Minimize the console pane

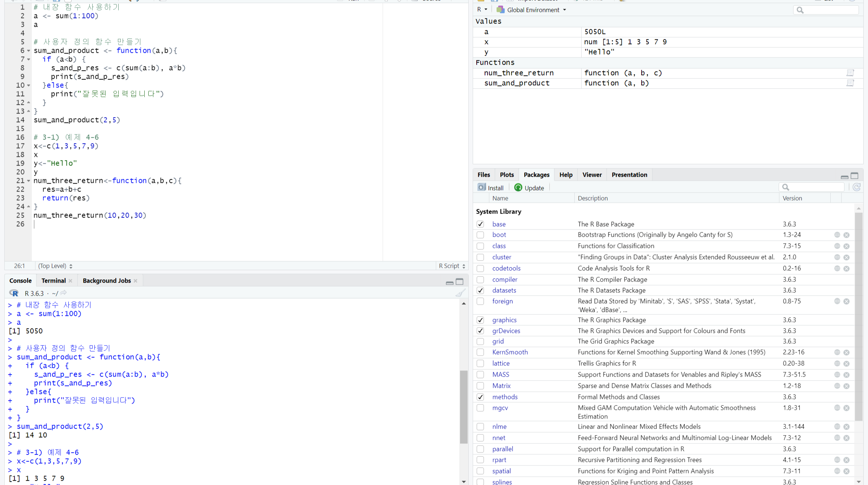click(x=450, y=282)
